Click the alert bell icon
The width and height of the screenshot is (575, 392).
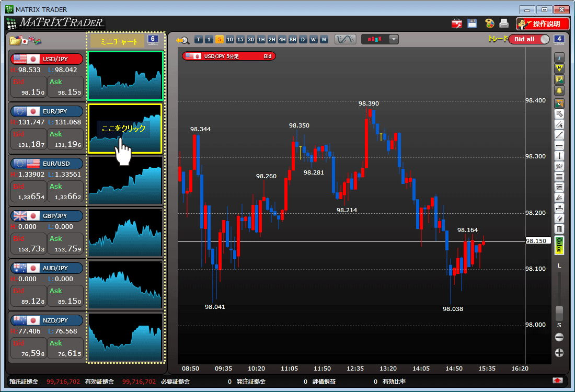pyautogui.click(x=559, y=90)
